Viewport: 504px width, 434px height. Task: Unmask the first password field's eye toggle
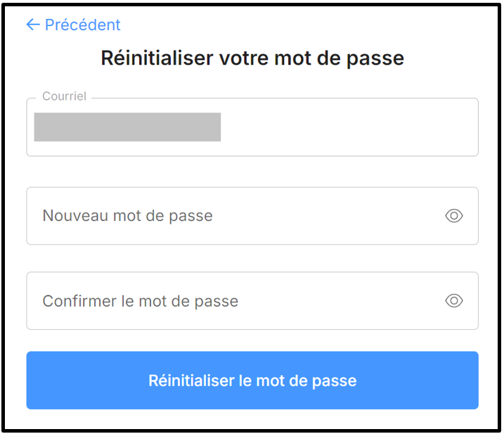(454, 216)
